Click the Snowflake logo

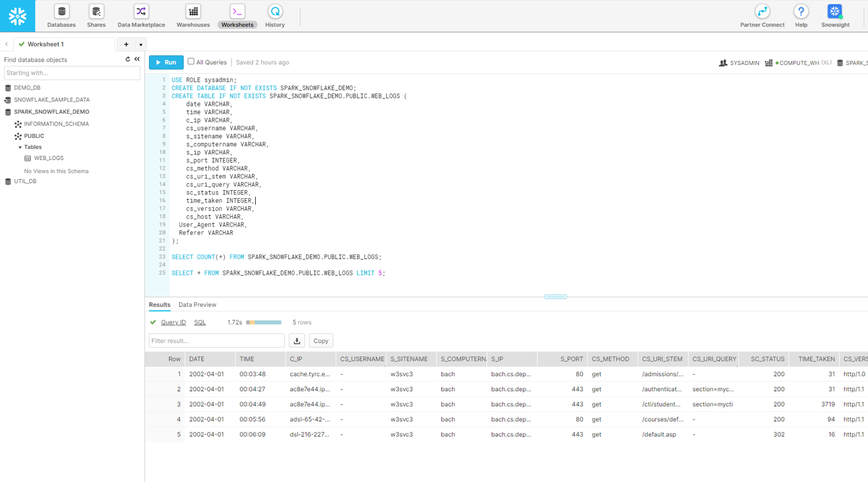tap(17, 16)
